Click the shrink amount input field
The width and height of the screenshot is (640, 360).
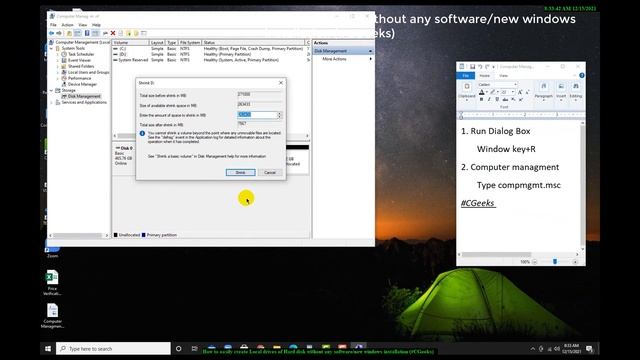257,115
